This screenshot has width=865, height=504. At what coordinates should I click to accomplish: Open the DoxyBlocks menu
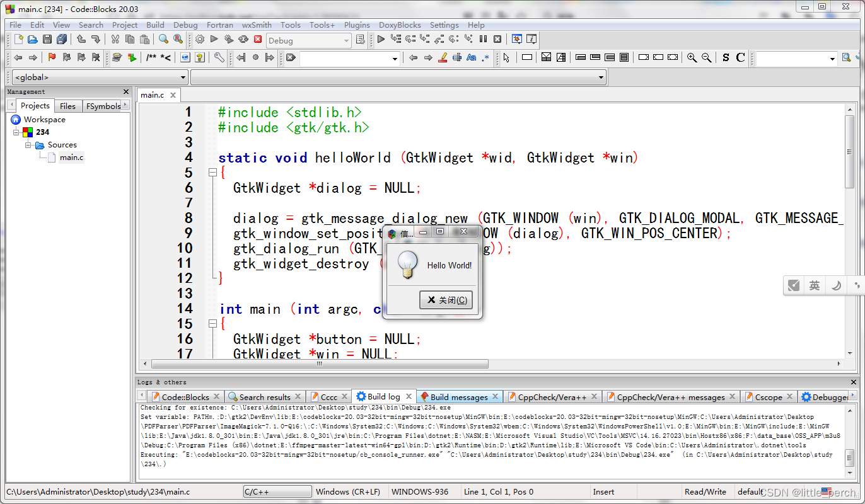(400, 25)
